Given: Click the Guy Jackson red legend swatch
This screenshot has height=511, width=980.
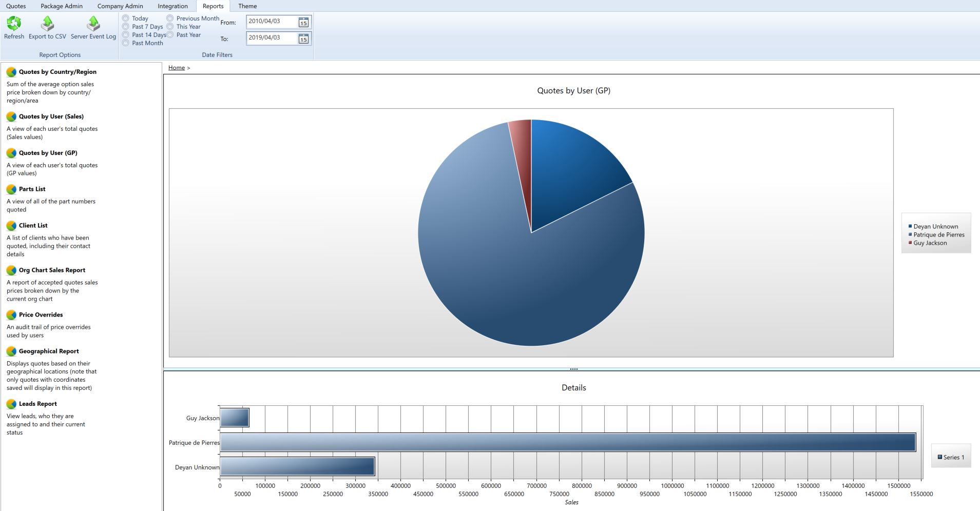Looking at the screenshot, I should pyautogui.click(x=910, y=243).
